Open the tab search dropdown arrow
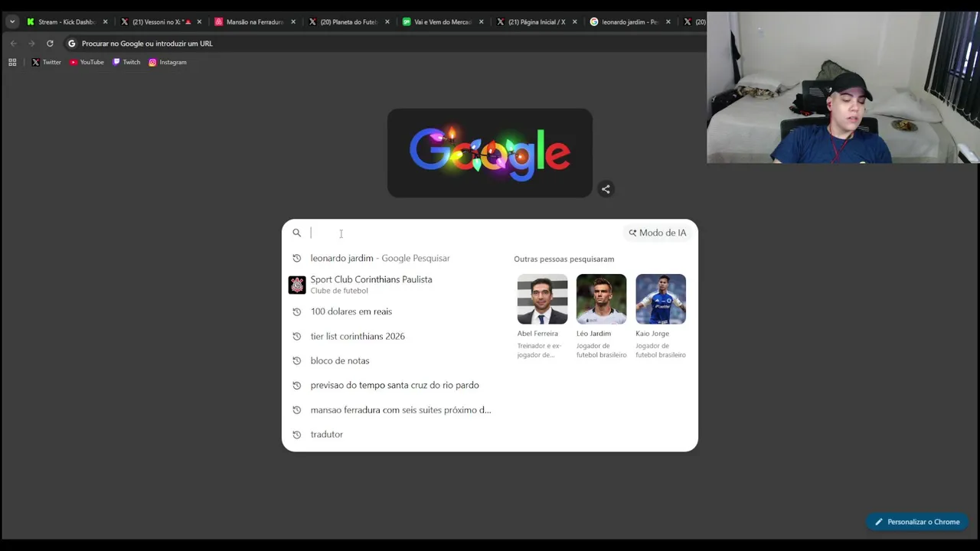 pyautogui.click(x=12, y=21)
